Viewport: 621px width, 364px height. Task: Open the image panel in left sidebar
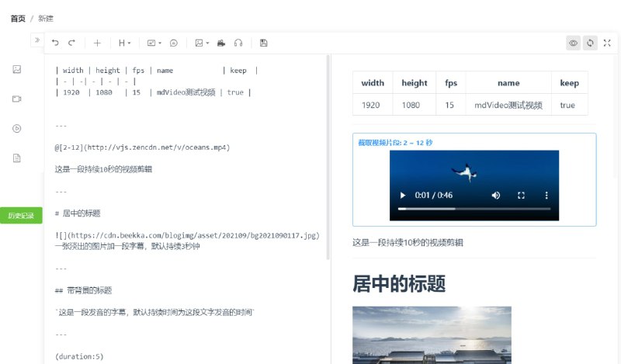pyautogui.click(x=16, y=69)
